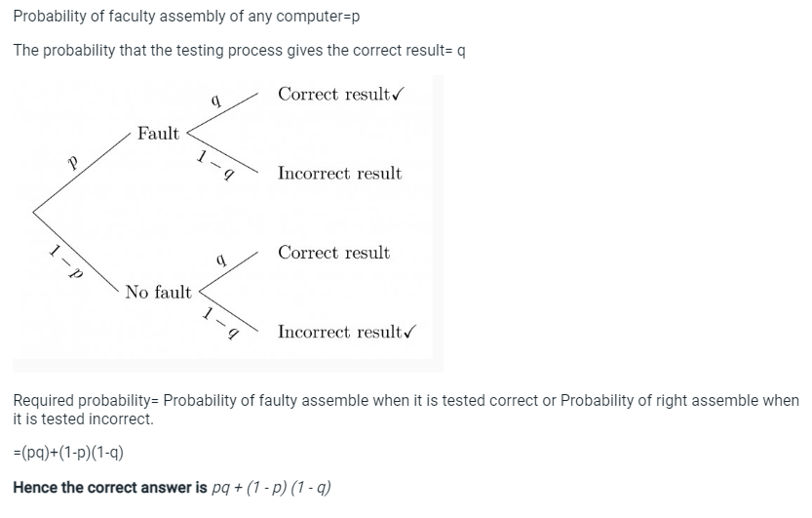Screen dimensions: 812x518
Task: Click the Correct result leaf under No fault
Action: [333, 253]
